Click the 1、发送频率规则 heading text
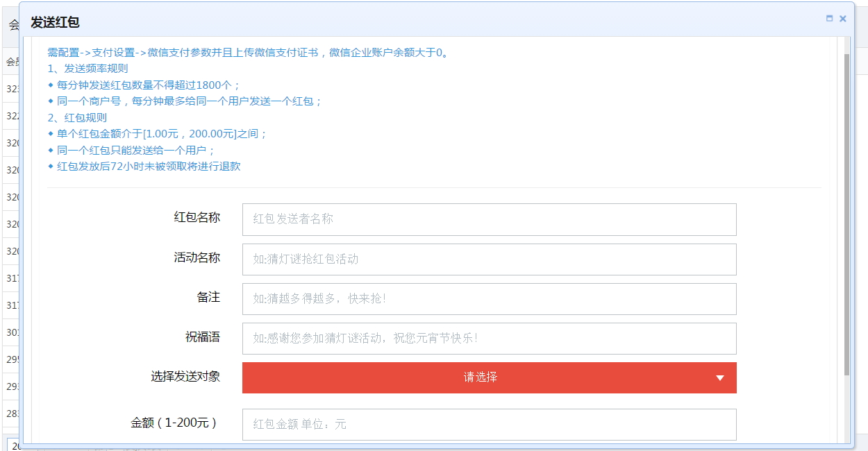The height and width of the screenshot is (451, 868). pyautogui.click(x=87, y=69)
